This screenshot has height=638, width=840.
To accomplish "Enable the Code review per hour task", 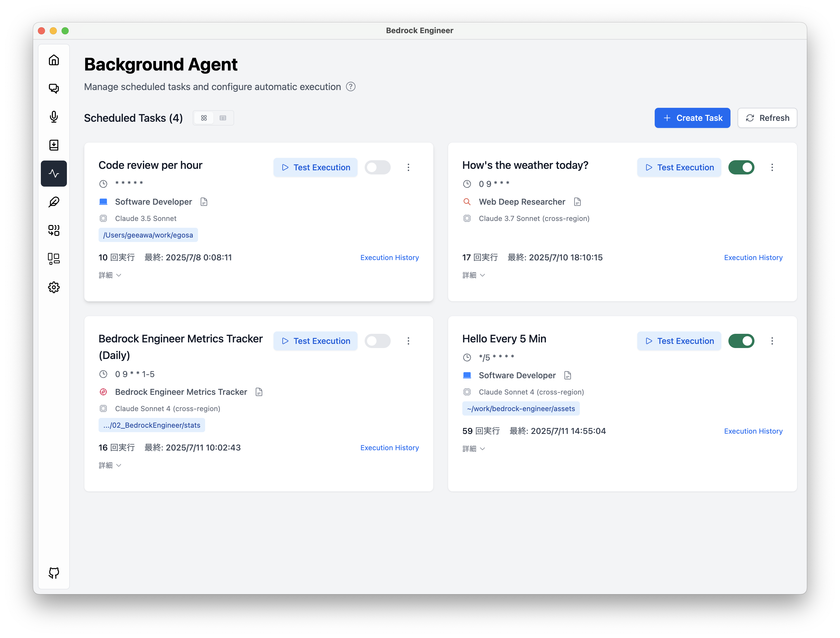I will (x=377, y=167).
